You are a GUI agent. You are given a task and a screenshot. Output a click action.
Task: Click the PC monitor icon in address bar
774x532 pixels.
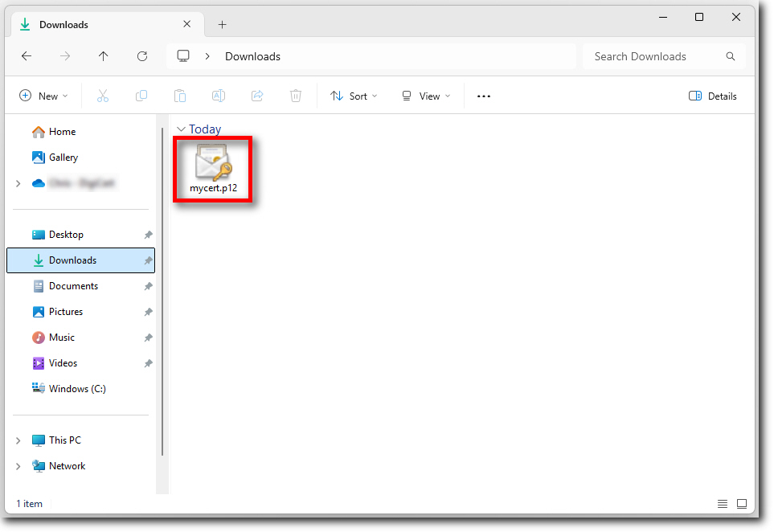[x=183, y=55]
